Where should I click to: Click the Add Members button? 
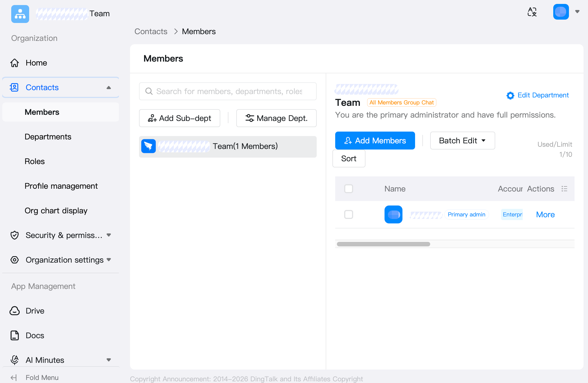tap(375, 141)
